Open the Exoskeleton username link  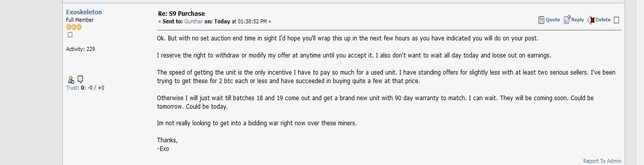coord(84,12)
